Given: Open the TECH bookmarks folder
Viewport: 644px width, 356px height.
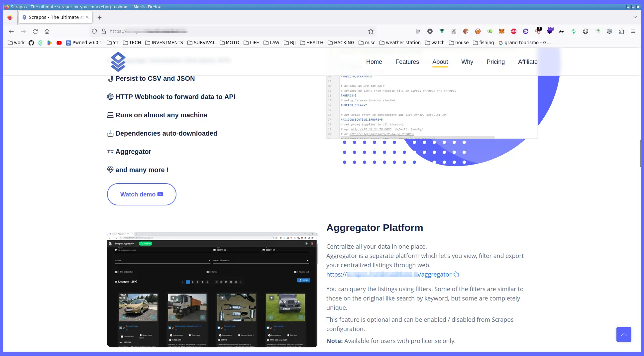Looking at the screenshot, I should [132, 43].
